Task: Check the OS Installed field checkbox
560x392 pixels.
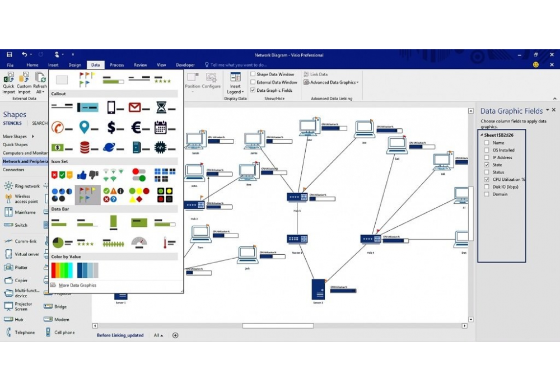Action: (487, 150)
